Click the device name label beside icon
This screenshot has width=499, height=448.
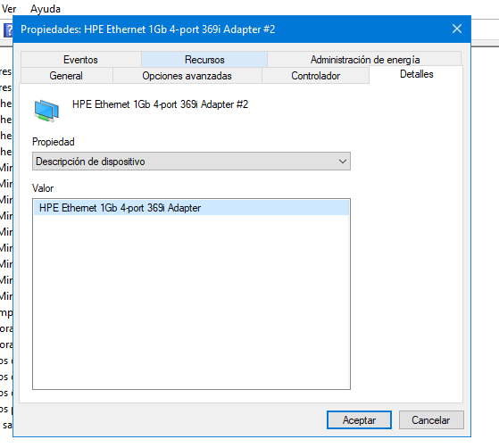[160, 104]
